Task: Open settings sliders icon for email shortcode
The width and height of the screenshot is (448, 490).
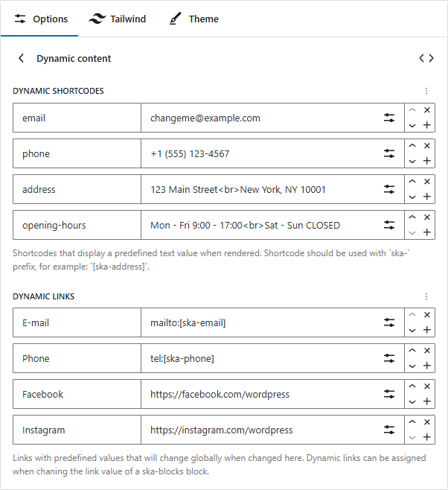Action: tap(388, 118)
